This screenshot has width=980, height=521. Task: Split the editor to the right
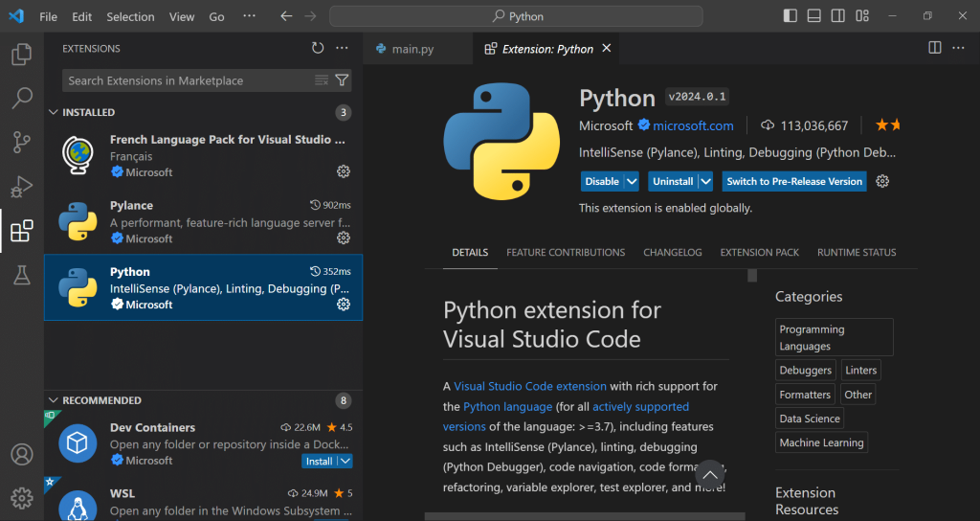coord(935,48)
